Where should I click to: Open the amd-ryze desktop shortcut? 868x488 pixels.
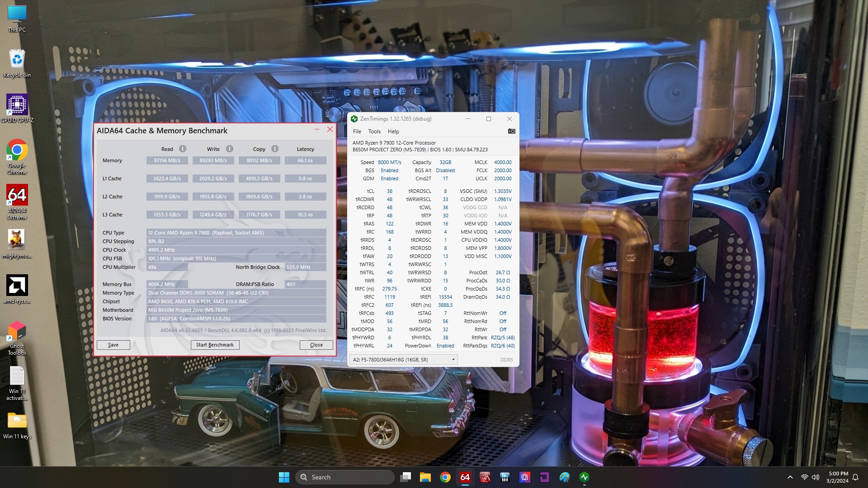pyautogui.click(x=17, y=289)
